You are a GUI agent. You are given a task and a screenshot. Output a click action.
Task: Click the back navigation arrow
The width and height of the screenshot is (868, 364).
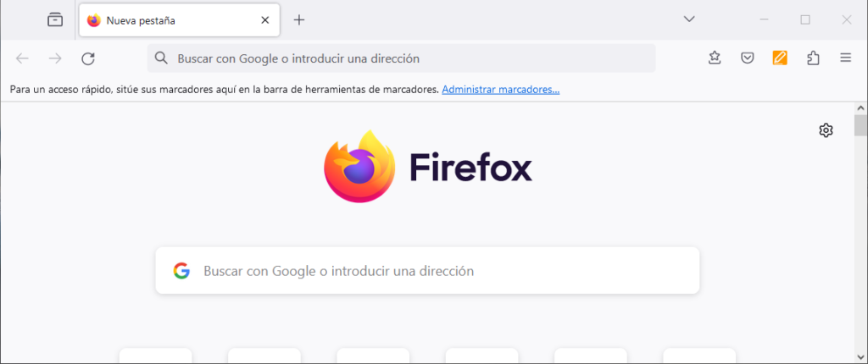(x=22, y=58)
